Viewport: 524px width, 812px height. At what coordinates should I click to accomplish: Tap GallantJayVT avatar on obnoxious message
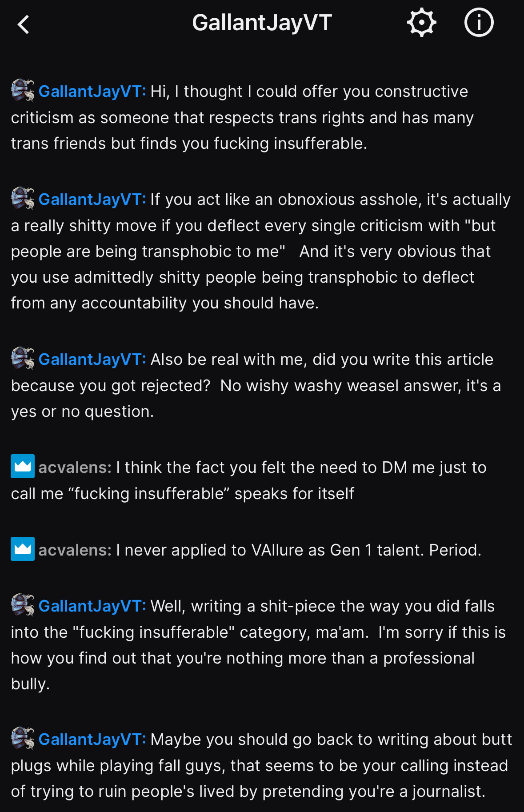pyautogui.click(x=23, y=198)
